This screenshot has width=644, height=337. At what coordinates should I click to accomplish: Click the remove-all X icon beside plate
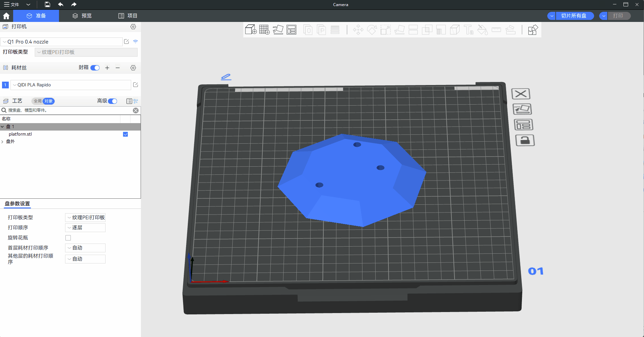[x=521, y=94]
